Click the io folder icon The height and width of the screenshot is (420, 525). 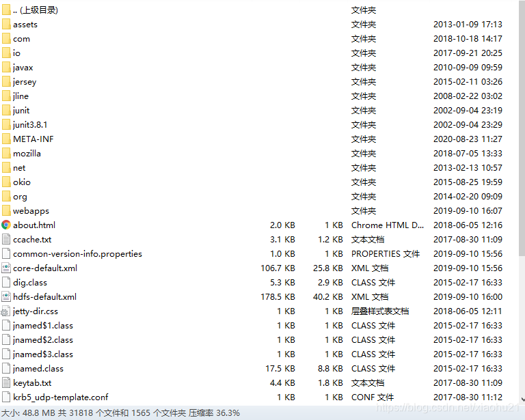[6, 53]
